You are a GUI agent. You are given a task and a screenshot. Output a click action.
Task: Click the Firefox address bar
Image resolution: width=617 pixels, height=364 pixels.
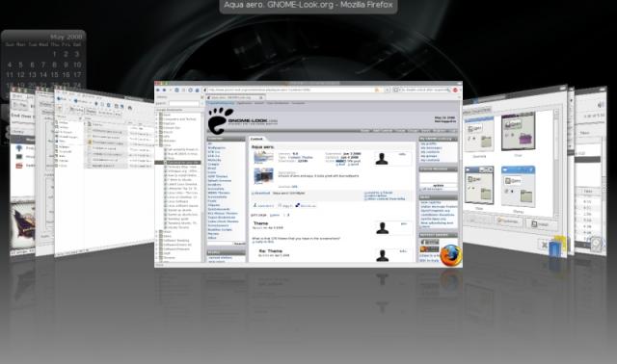coord(293,90)
